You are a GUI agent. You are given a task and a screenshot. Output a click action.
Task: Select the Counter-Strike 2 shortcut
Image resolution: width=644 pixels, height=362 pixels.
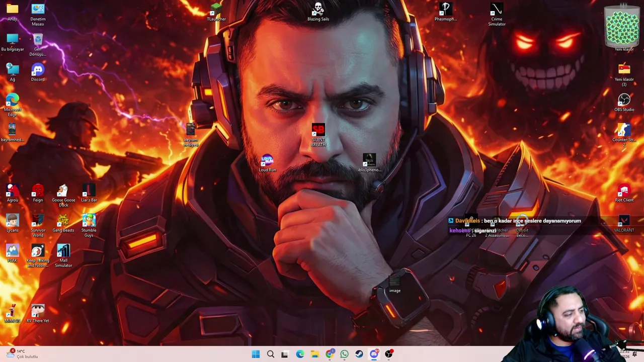624,135
